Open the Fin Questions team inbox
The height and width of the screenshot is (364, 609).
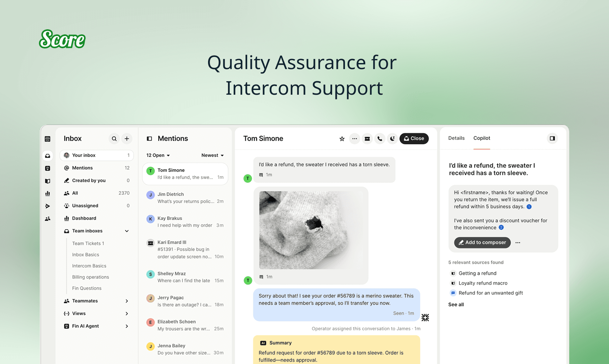tap(87, 288)
